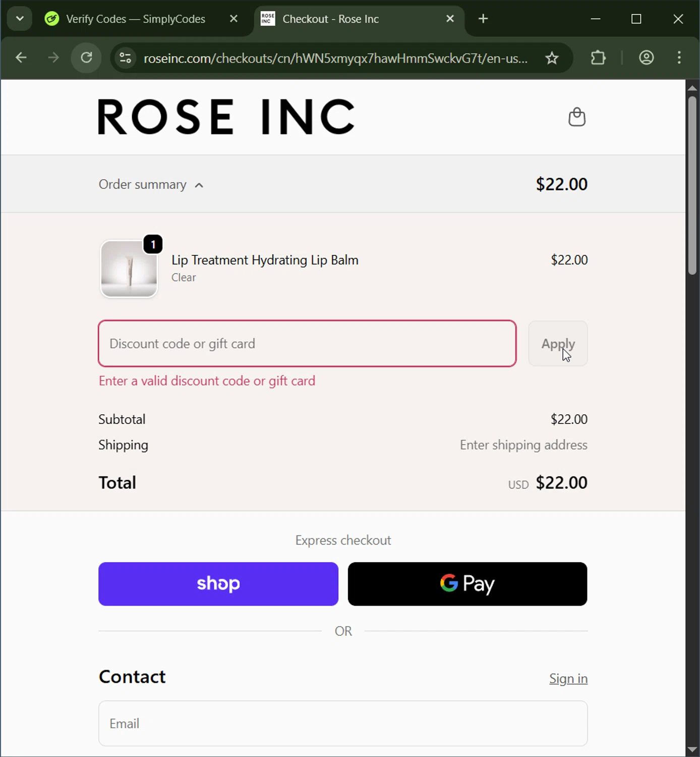The width and height of the screenshot is (700, 757).
Task: Focus the discount code or gift card field
Action: coord(307,344)
